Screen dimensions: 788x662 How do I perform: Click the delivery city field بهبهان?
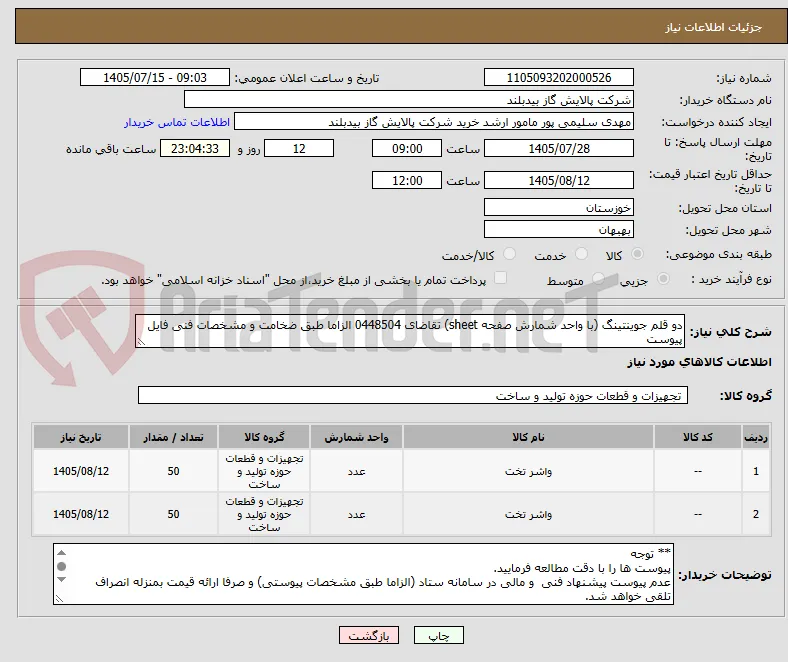[x=558, y=229]
